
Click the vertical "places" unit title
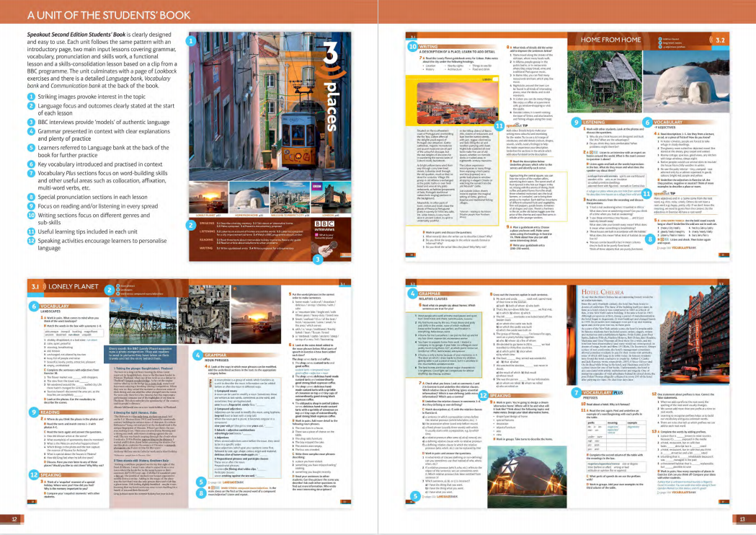(x=330, y=107)
